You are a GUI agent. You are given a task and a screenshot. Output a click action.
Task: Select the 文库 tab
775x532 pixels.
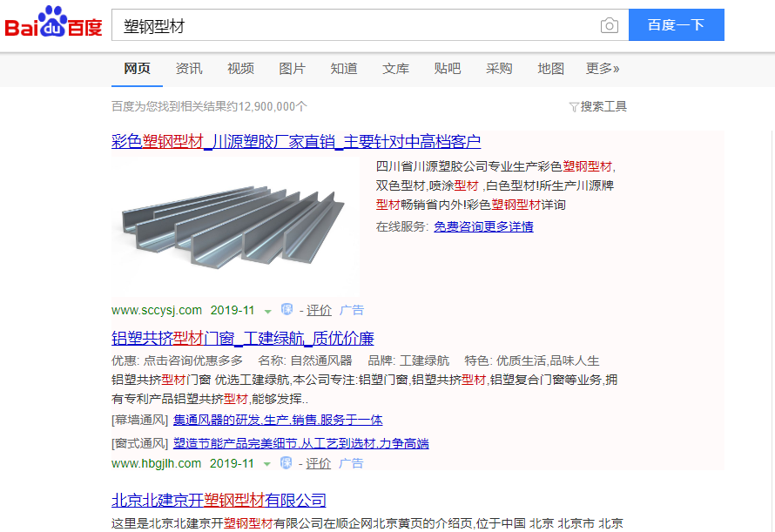[x=395, y=69]
